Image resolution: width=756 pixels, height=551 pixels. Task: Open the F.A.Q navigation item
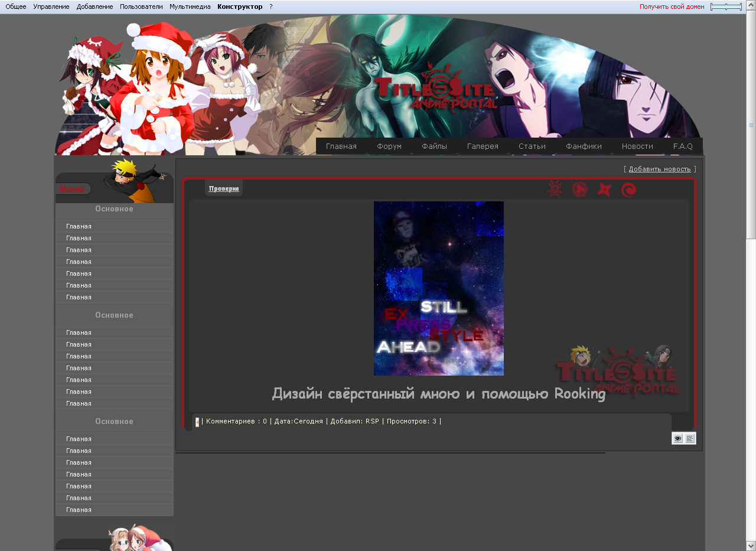pos(683,146)
